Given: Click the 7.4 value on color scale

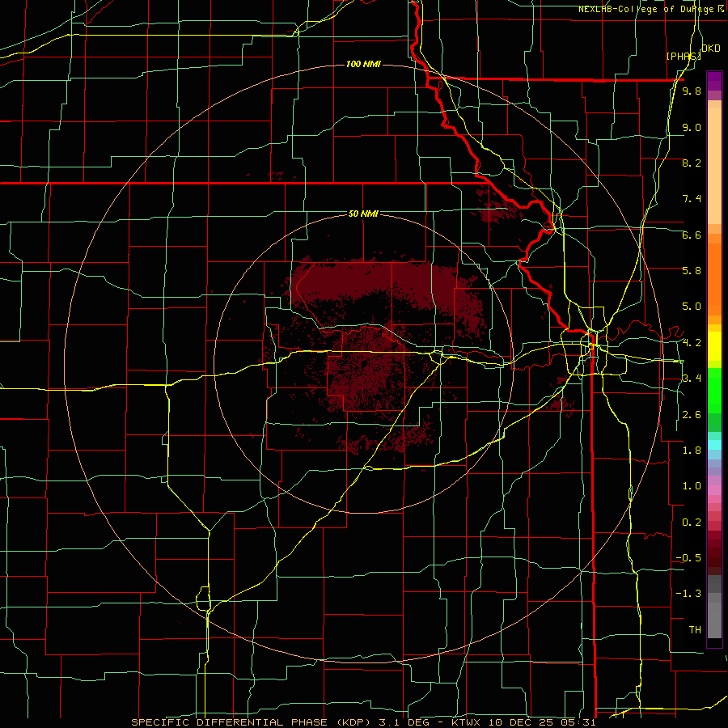Looking at the screenshot, I should (692, 199).
